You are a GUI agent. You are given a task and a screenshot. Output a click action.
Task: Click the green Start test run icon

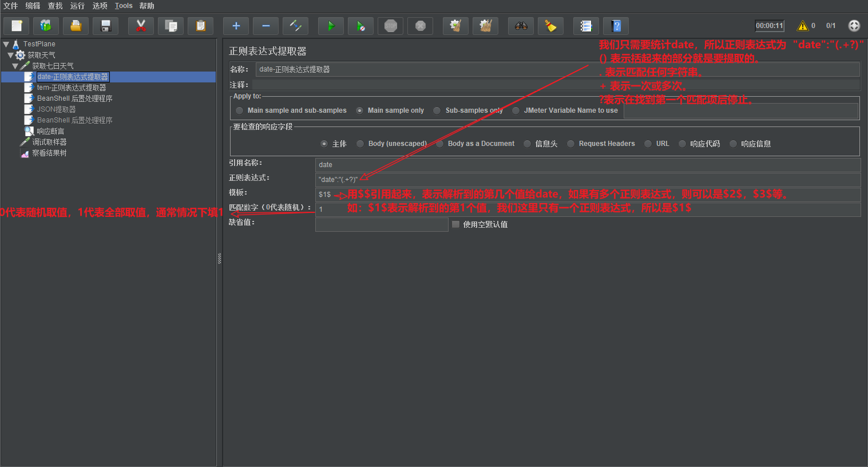(x=331, y=26)
